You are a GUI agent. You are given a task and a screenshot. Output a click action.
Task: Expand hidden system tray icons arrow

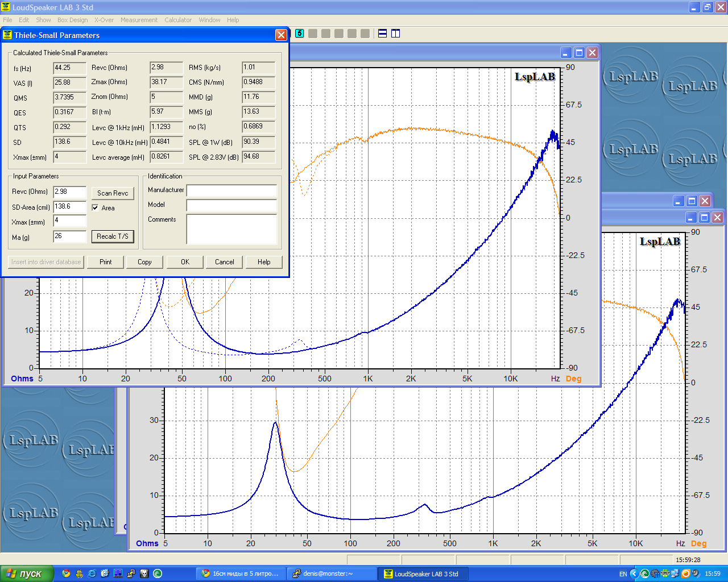tap(634, 573)
